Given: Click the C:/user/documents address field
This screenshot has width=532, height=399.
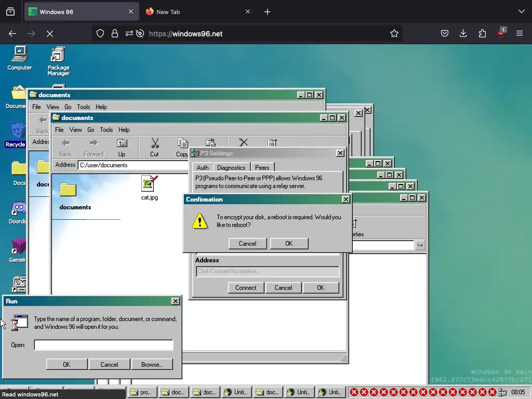Looking at the screenshot, I should tap(133, 165).
